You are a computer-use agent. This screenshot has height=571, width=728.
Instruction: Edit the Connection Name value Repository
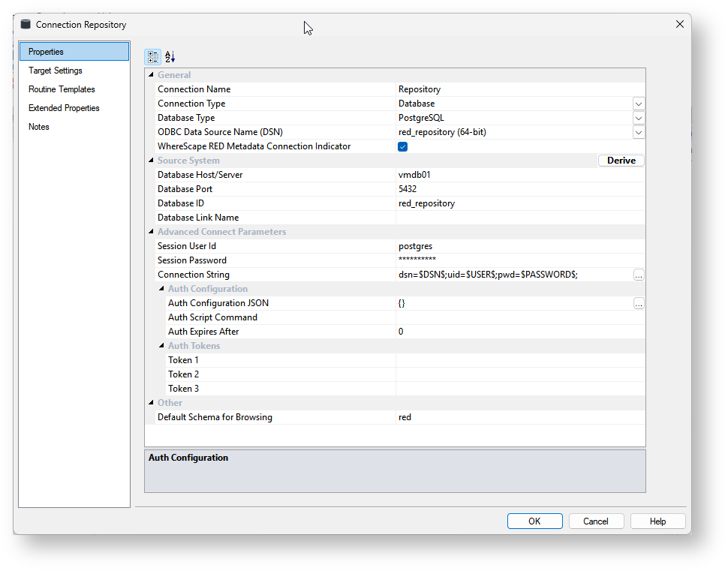coord(520,89)
